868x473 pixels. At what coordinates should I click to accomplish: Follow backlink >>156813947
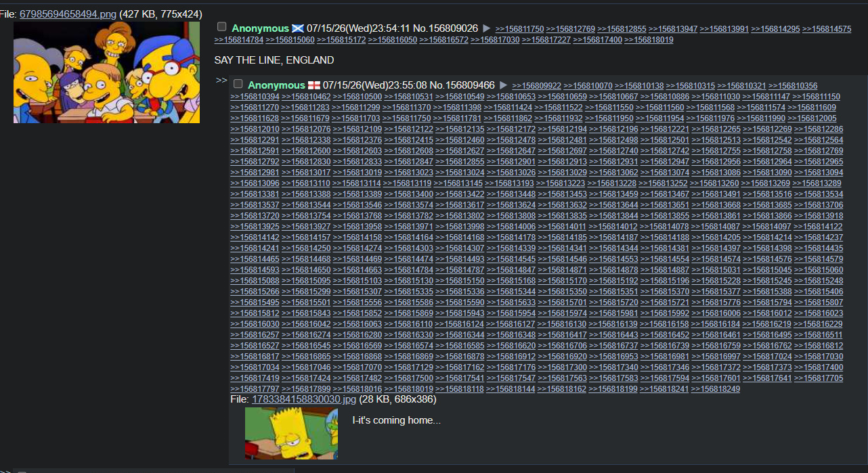pyautogui.click(x=673, y=29)
